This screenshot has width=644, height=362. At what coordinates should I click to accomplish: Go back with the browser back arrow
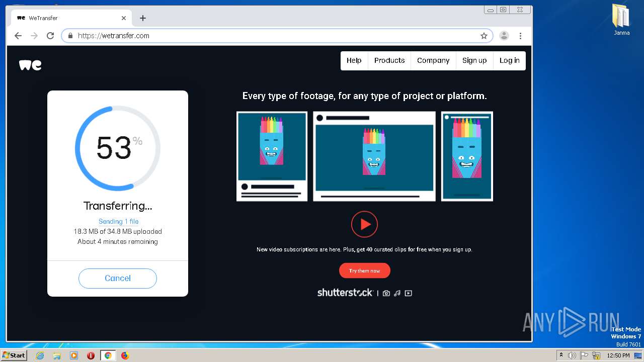pyautogui.click(x=18, y=36)
